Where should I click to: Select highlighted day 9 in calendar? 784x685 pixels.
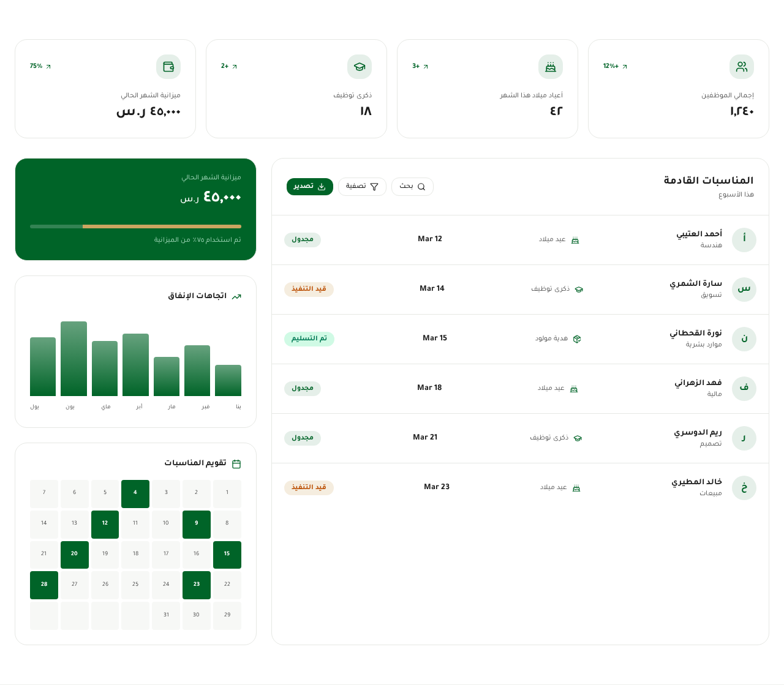coord(197,525)
